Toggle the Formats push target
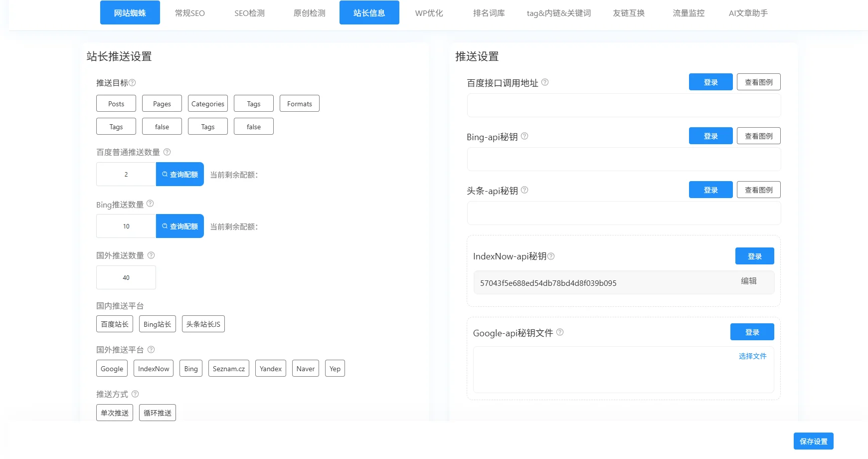The width and height of the screenshot is (868, 459). click(x=300, y=103)
